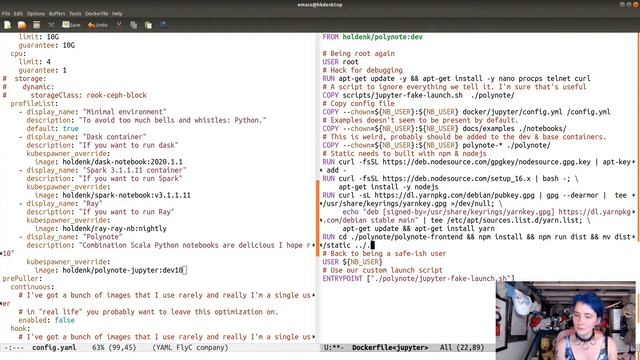Image resolution: width=640 pixels, height=360 pixels.
Task: Click the '# Hack for debugging' comment
Action: [x=362, y=70]
